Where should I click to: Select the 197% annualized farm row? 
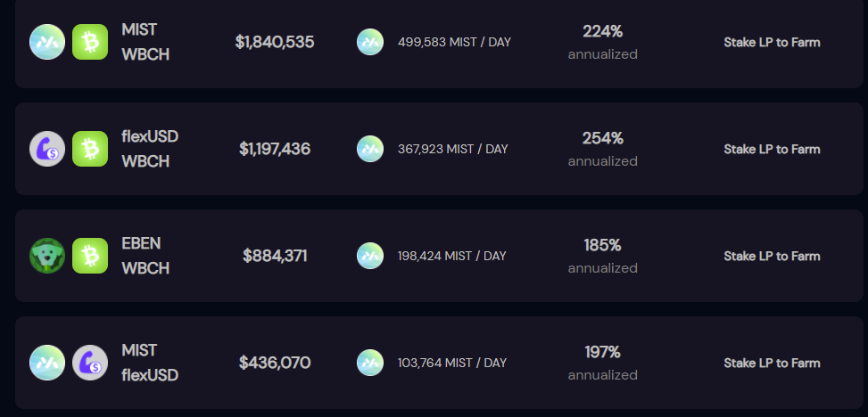point(439,363)
